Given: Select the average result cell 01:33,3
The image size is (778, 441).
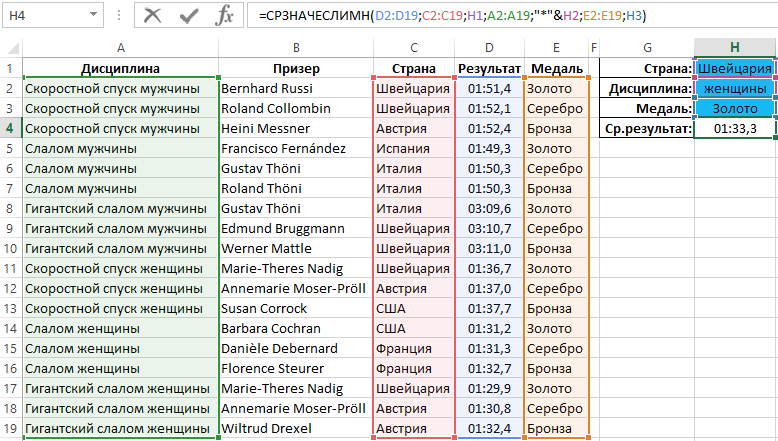Looking at the screenshot, I should point(735,128).
